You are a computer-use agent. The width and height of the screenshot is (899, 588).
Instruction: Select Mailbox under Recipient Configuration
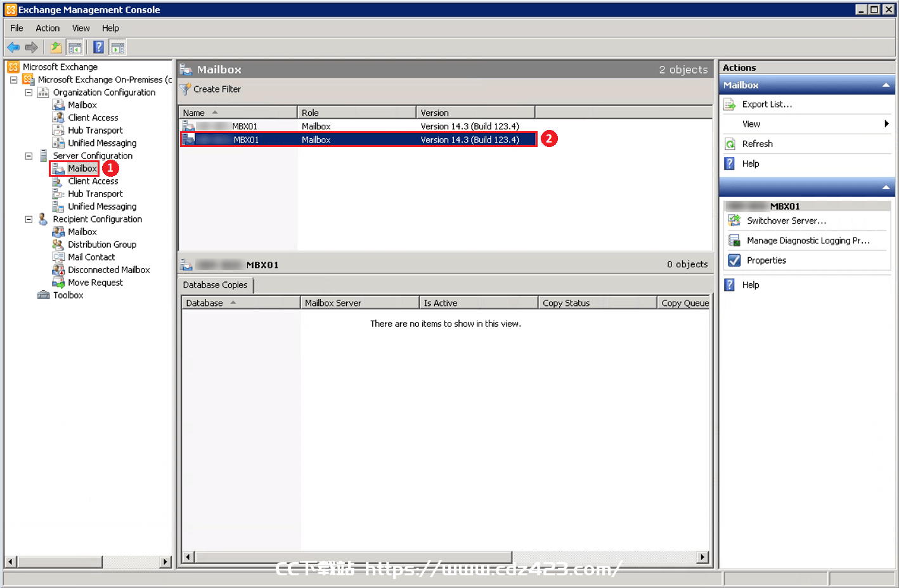(82, 232)
